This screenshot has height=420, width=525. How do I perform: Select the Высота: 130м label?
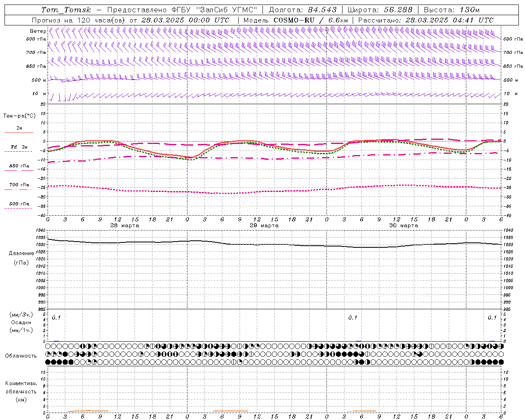tap(452, 10)
